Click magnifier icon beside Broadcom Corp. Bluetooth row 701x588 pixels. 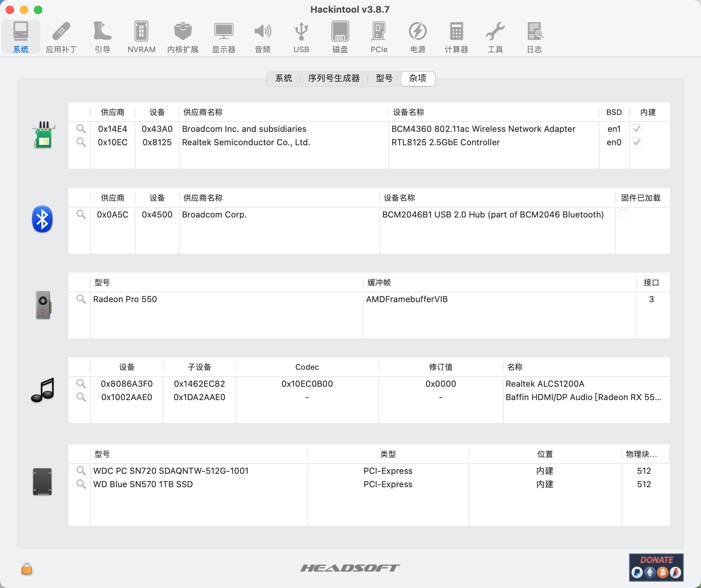[x=81, y=215]
